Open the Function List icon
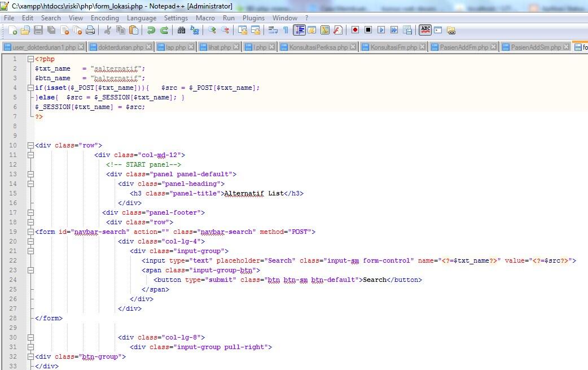The image size is (588, 370). pos(338,31)
